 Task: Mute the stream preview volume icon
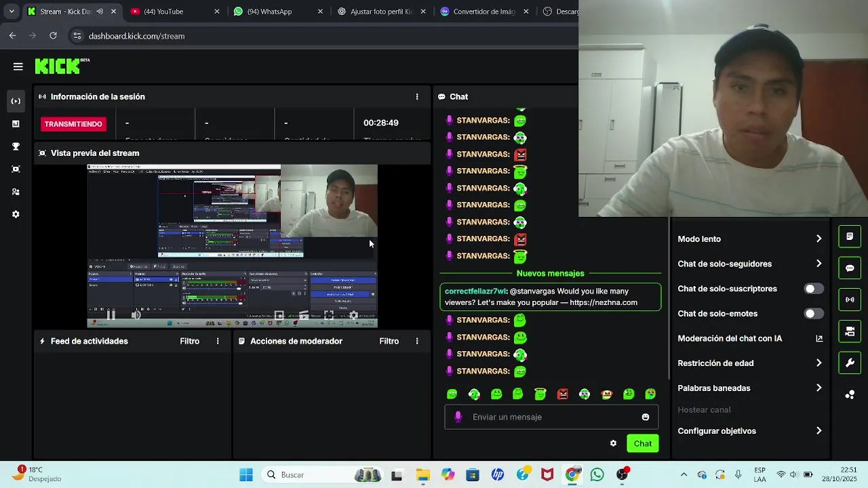[x=136, y=314]
